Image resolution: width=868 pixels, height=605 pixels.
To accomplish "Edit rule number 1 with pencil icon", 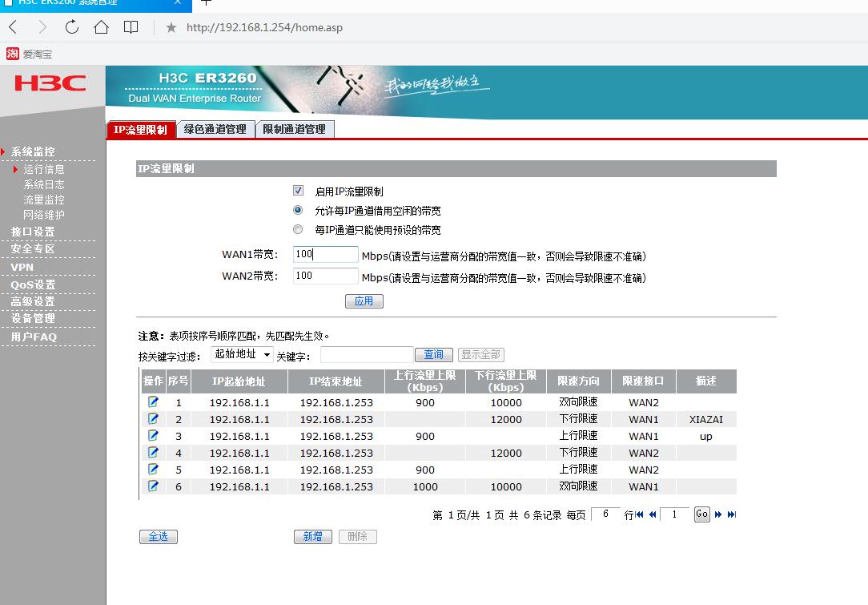I will pos(153,401).
